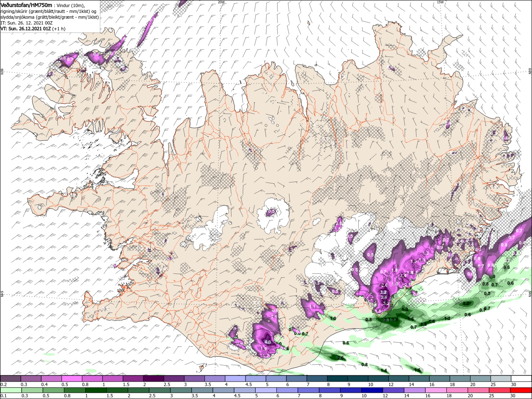This screenshot has width=532, height=399.
Task: Click the dark teal upper swatch starting at 8
Action: click(337, 379)
